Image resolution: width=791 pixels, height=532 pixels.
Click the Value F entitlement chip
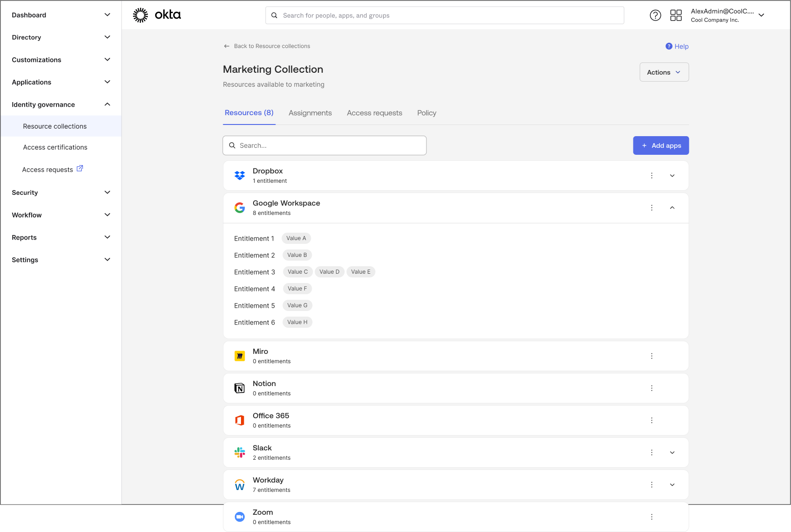click(x=297, y=289)
